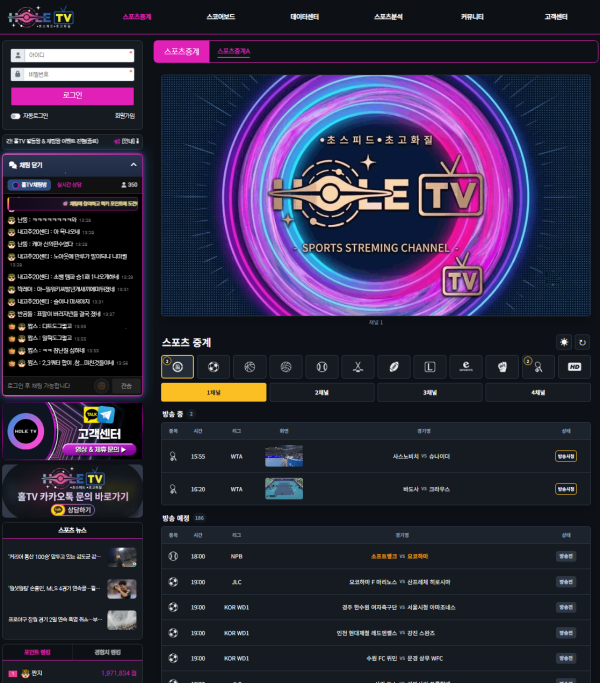Viewport: 600px width, 683px height.
Task: Filter broadcasts by ice hockey icon
Action: point(358,367)
